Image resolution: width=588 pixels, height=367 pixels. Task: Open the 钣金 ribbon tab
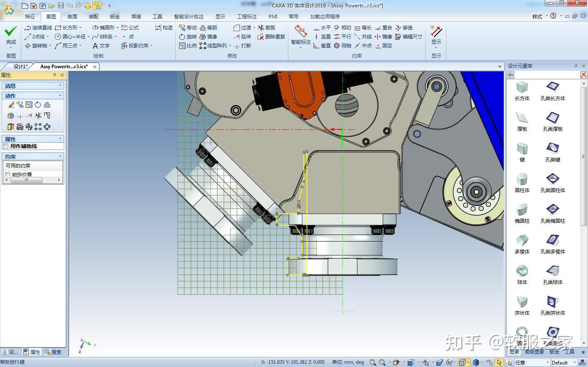tap(115, 17)
